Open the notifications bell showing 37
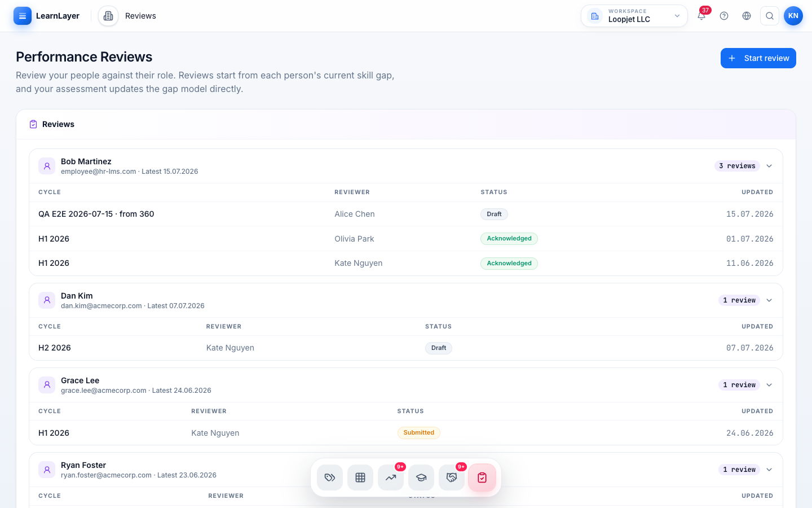 click(701, 16)
